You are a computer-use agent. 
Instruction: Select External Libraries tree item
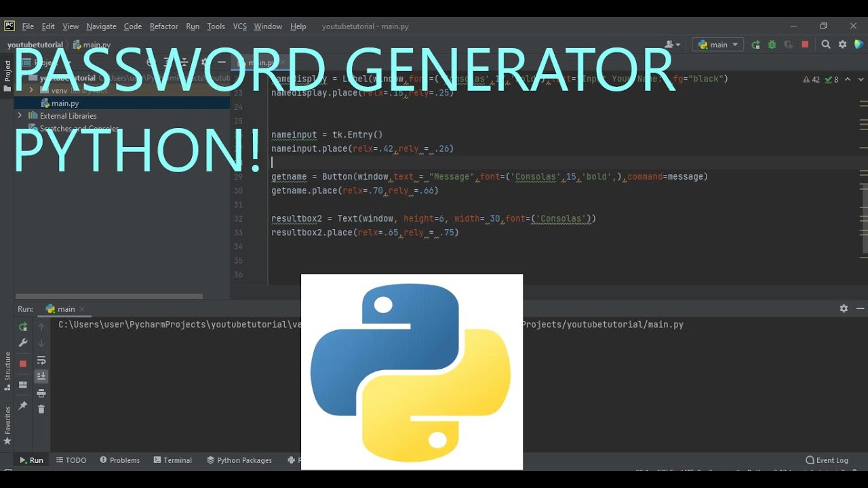point(68,116)
